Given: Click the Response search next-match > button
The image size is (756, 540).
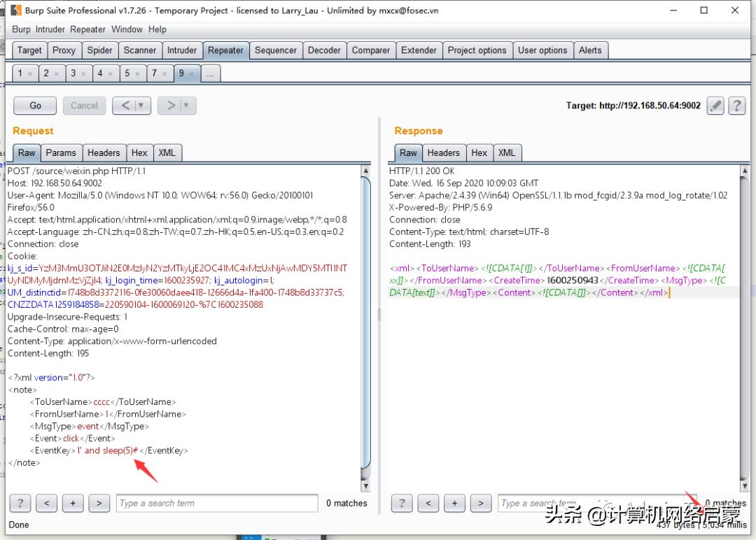Looking at the screenshot, I should coord(481,504).
